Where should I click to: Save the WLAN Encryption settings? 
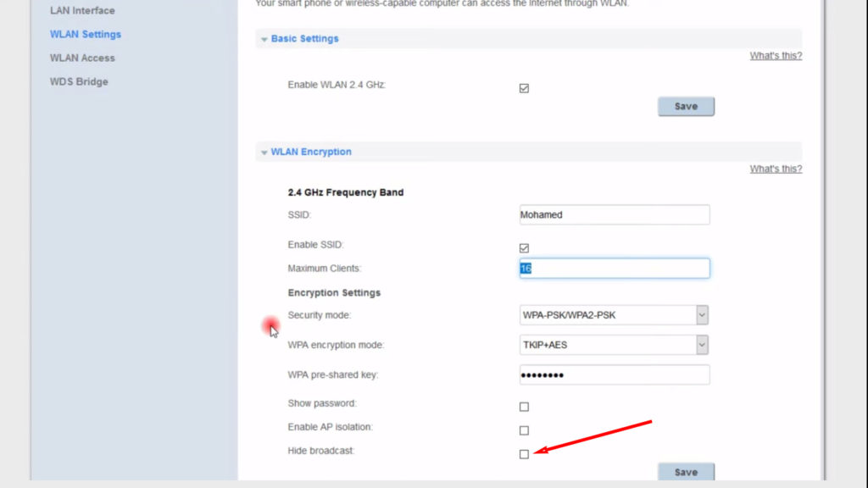[686, 472]
